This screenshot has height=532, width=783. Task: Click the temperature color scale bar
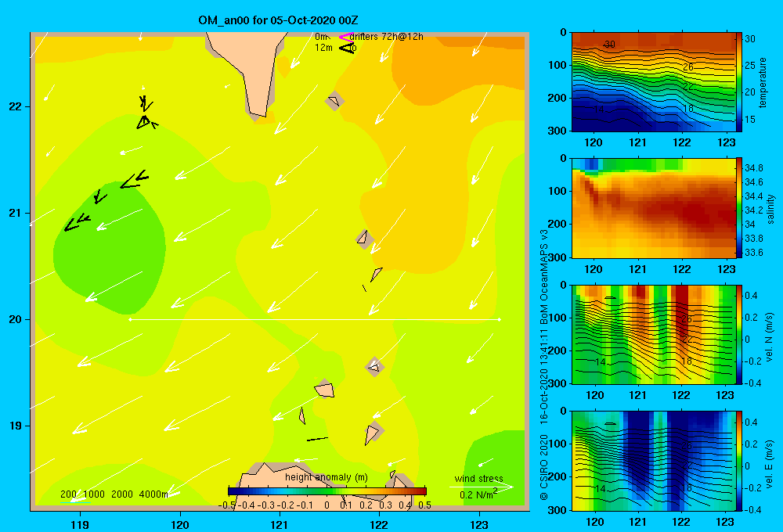[x=739, y=82]
